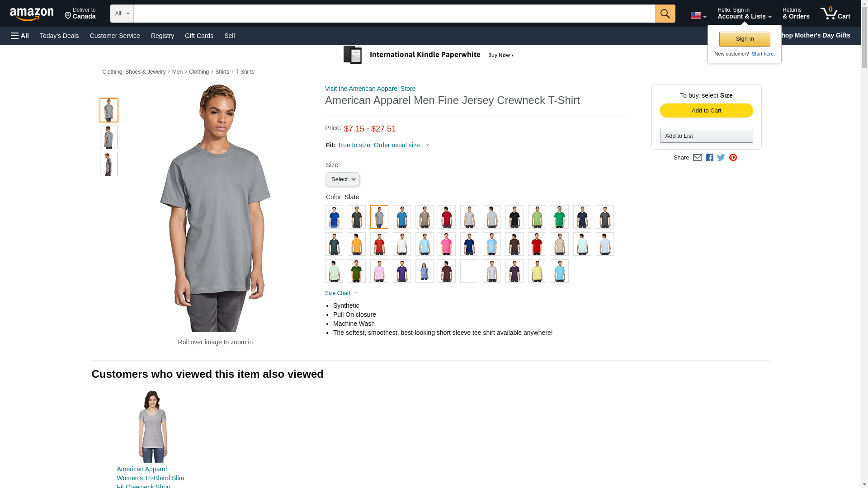
Task: Choose the royal blue shirt color swatch
Action: [x=334, y=217]
